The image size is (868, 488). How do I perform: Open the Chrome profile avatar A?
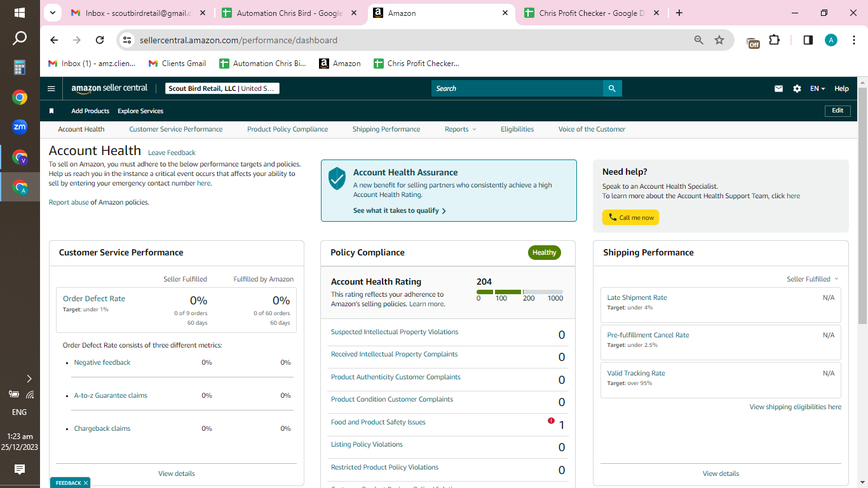tap(831, 40)
